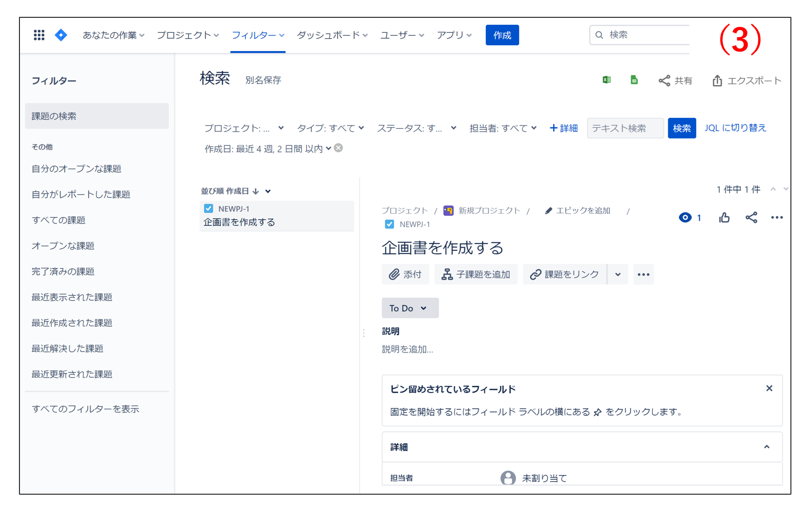The height and width of the screenshot is (511, 812).
Task: Open dropdown arrow beside 課題をリンク
Action: pyautogui.click(x=618, y=274)
